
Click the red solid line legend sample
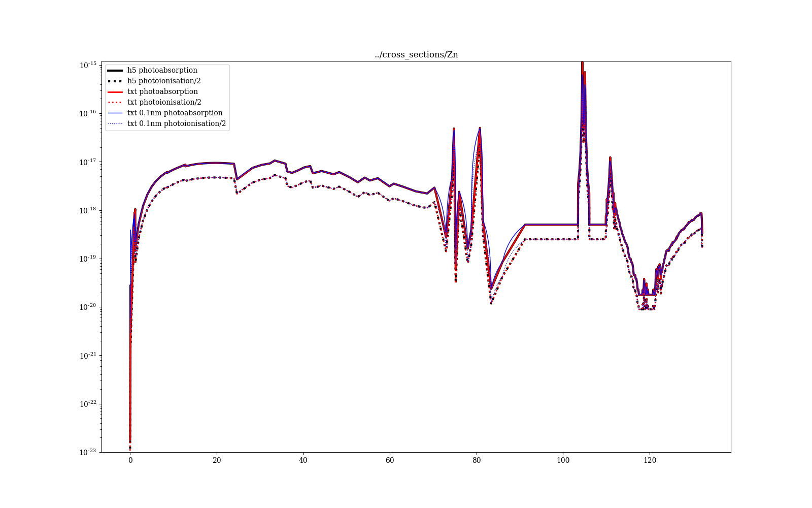coord(115,91)
